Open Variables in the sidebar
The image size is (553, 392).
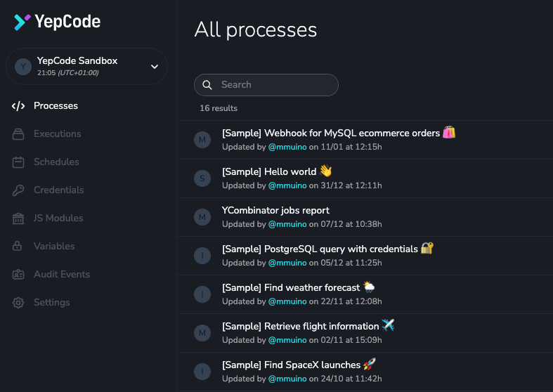click(54, 246)
